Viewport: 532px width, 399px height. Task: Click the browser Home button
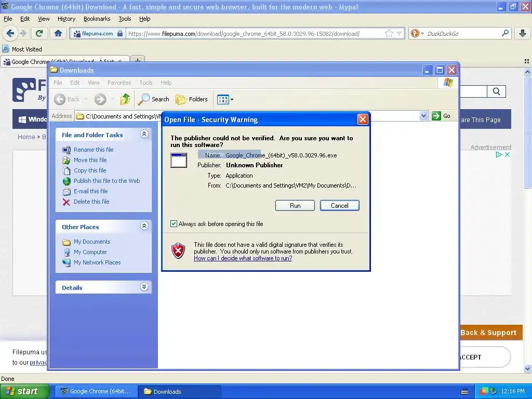(58, 33)
